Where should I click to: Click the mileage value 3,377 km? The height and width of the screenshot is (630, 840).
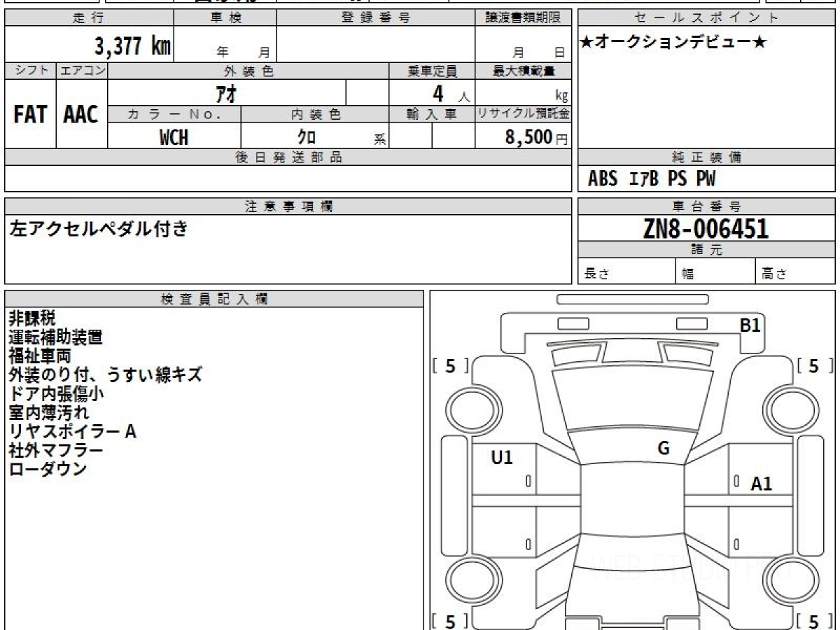click(132, 46)
